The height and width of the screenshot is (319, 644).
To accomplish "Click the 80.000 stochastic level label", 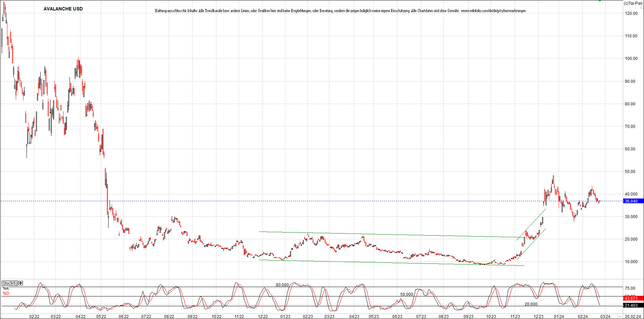I will (x=282, y=284).
